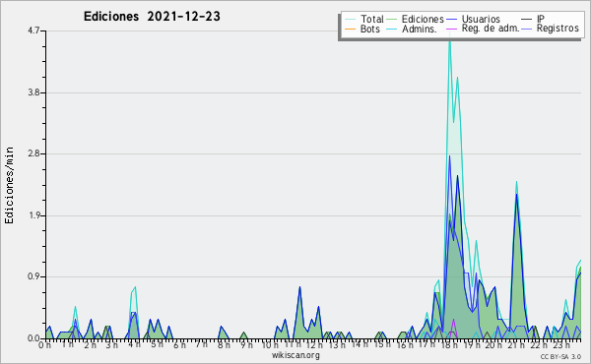Click the 'Admins.' legend label
This screenshot has width=591, height=364.
coord(420,29)
